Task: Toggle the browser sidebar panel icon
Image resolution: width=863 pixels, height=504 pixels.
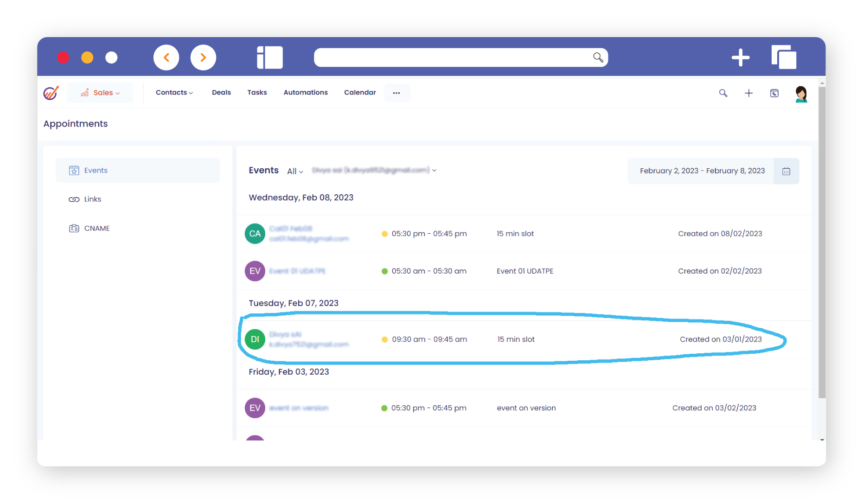Action: point(270,57)
